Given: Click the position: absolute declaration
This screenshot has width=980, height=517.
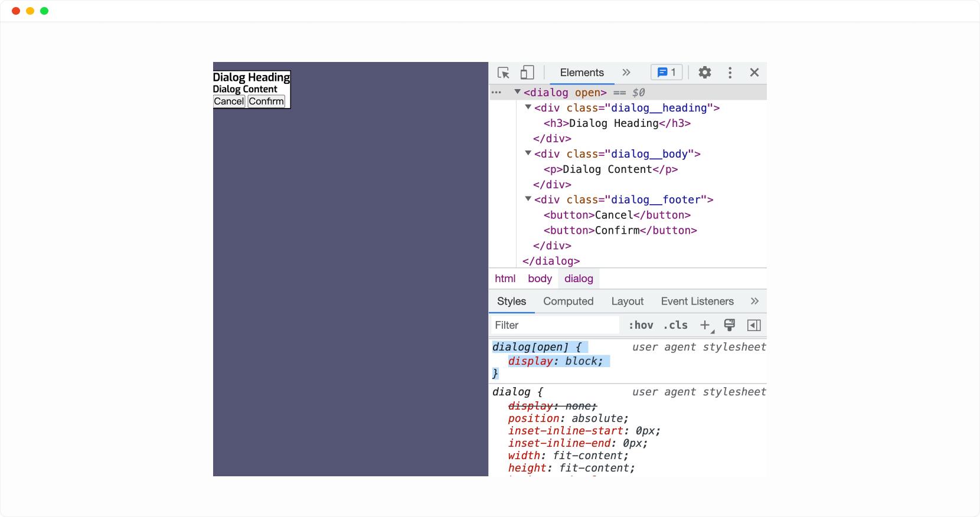Looking at the screenshot, I should pyautogui.click(x=569, y=418).
